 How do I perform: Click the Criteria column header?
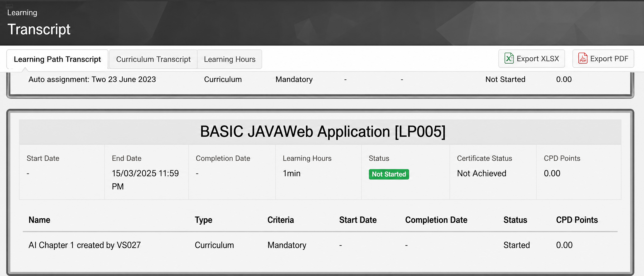(x=281, y=220)
